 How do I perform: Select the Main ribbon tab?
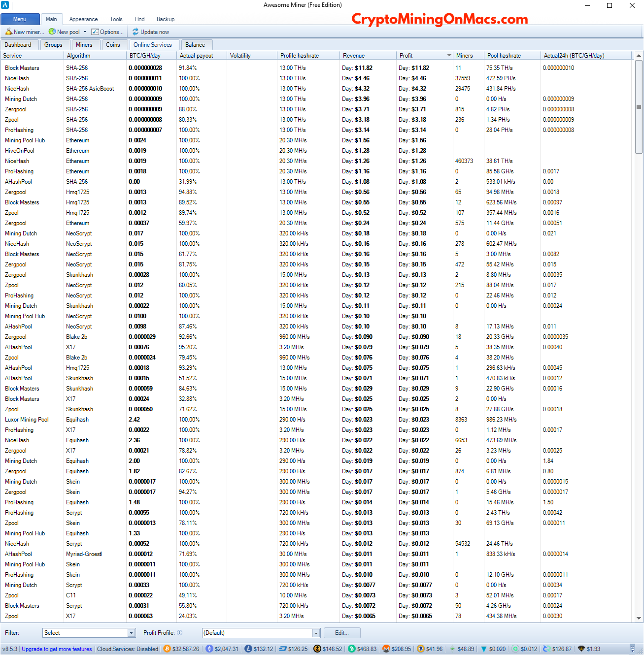pyautogui.click(x=51, y=19)
